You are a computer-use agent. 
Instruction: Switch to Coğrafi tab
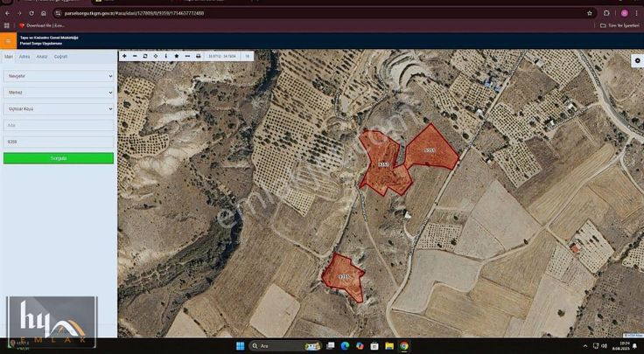click(x=60, y=57)
